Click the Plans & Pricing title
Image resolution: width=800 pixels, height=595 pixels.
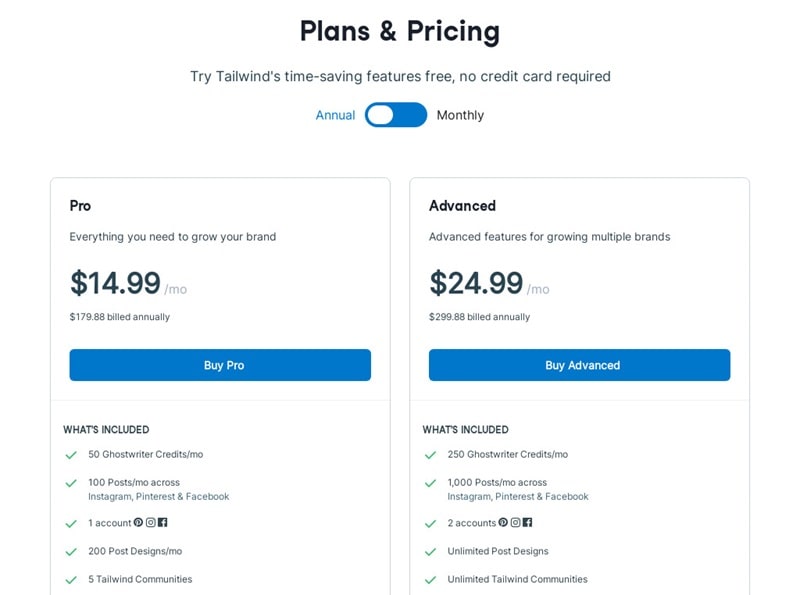click(400, 31)
